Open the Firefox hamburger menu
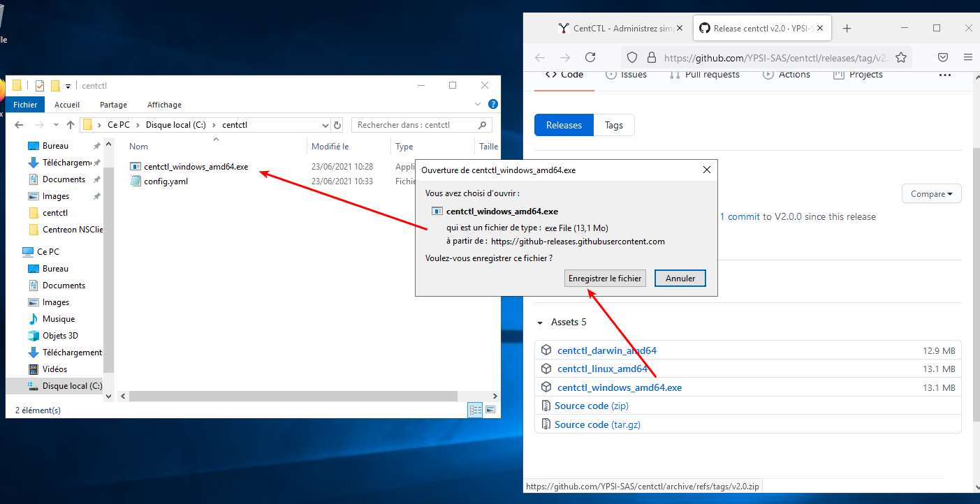 click(x=967, y=57)
